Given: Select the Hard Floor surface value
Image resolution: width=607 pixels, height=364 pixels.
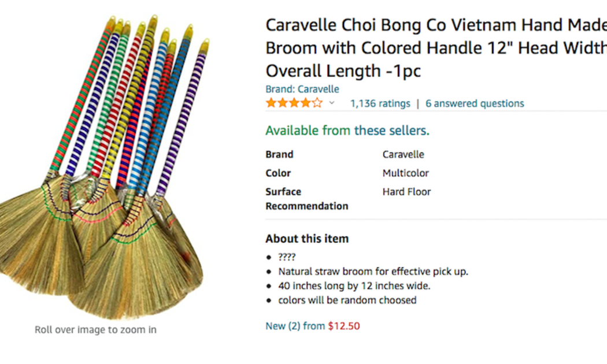Looking at the screenshot, I should 406,191.
